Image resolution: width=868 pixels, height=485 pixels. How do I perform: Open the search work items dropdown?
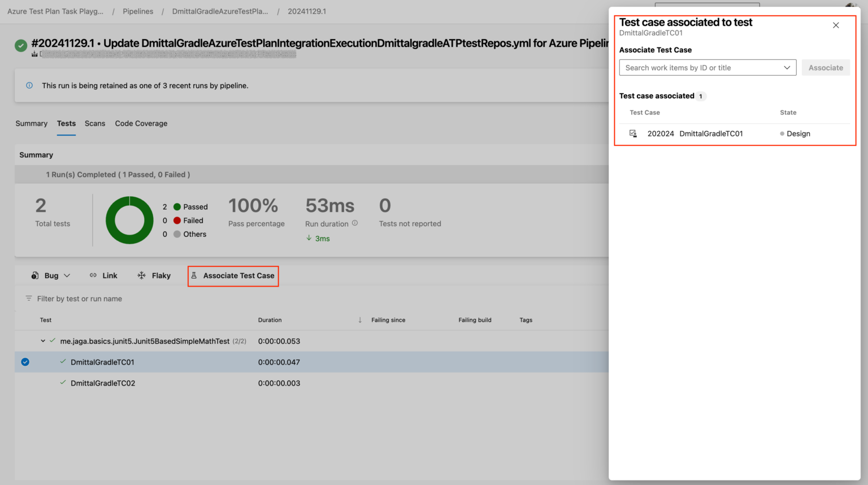[787, 67]
